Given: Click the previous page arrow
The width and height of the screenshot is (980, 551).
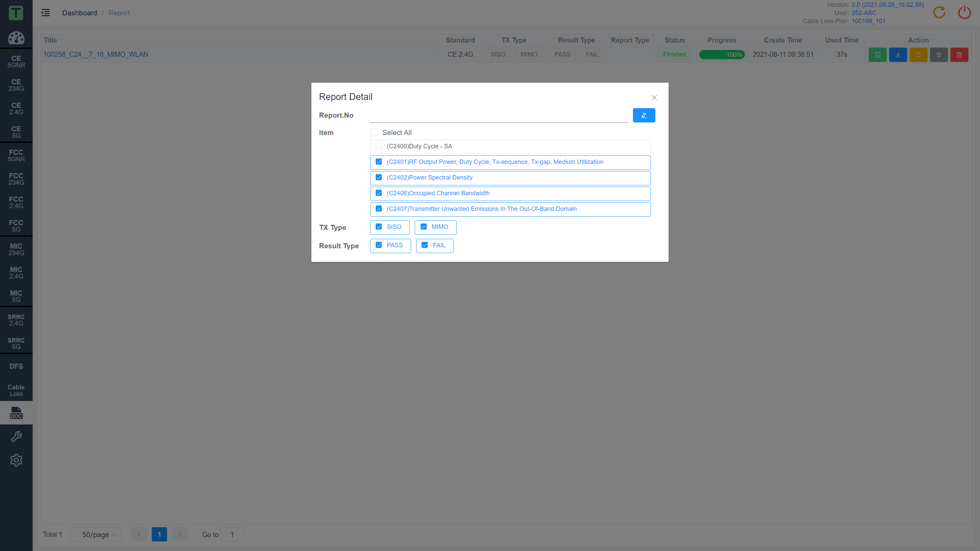Looking at the screenshot, I should tap(139, 534).
